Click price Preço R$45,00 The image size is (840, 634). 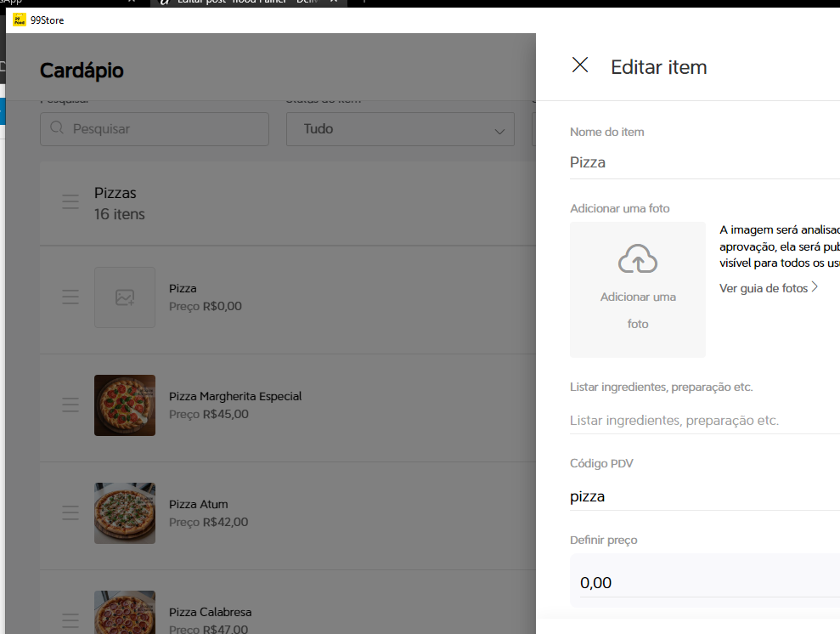point(209,414)
